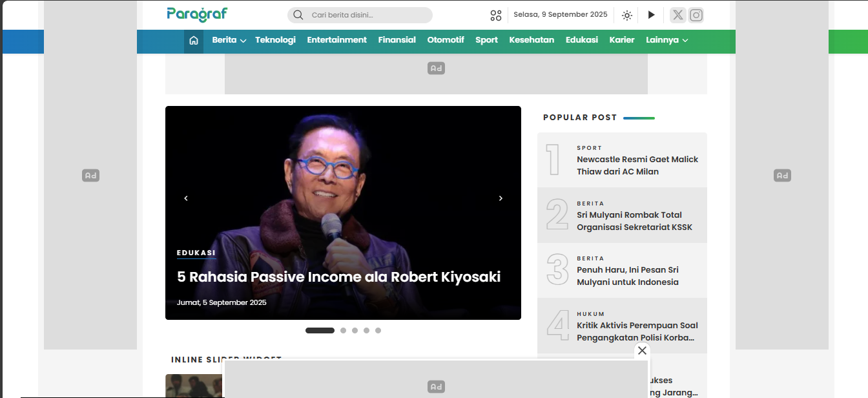This screenshot has height=398, width=868.
Task: Click the search magnifier icon
Action: coord(298,15)
